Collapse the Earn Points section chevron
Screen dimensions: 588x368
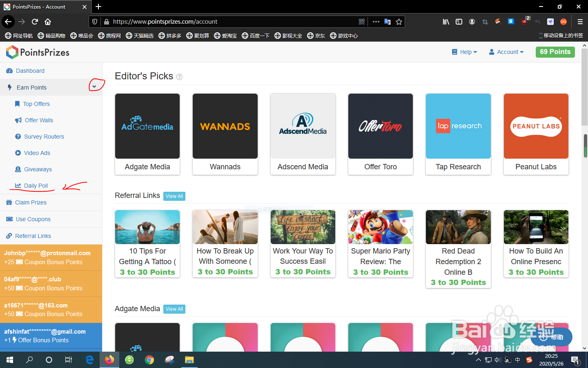pyautogui.click(x=94, y=87)
